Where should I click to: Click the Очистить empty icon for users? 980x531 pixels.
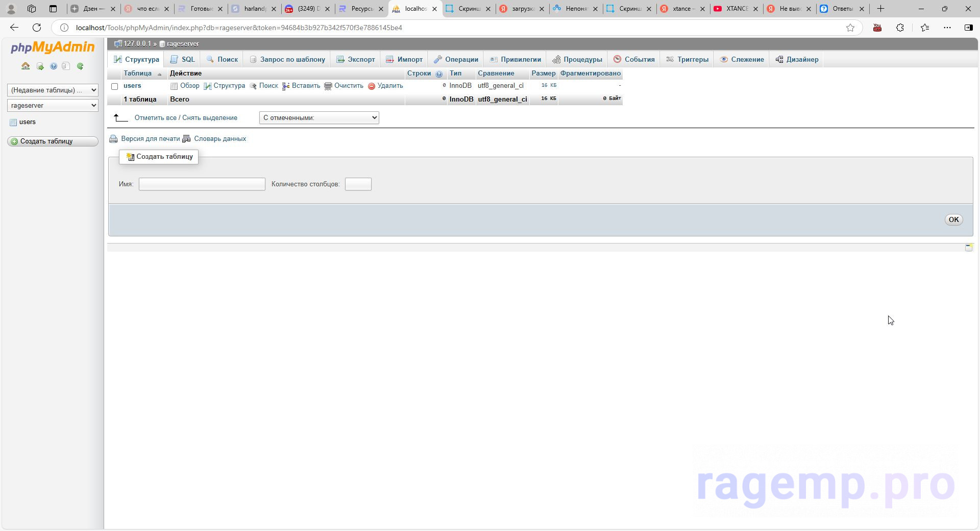coord(328,86)
